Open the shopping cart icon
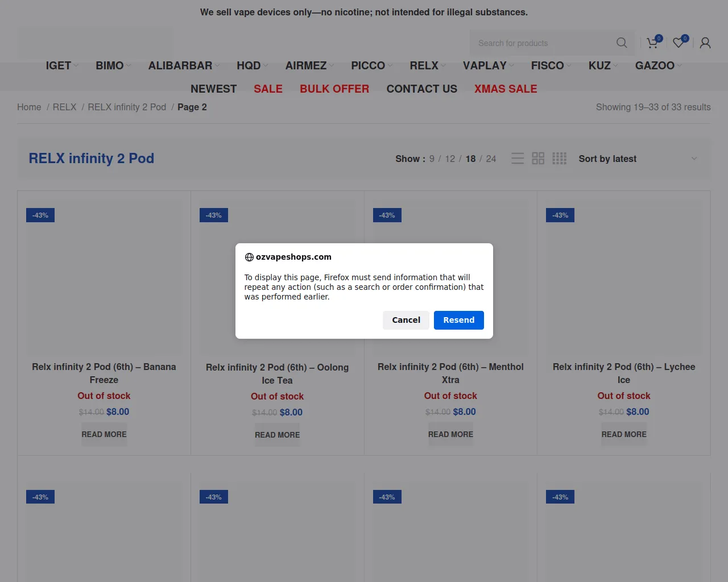 (x=652, y=43)
